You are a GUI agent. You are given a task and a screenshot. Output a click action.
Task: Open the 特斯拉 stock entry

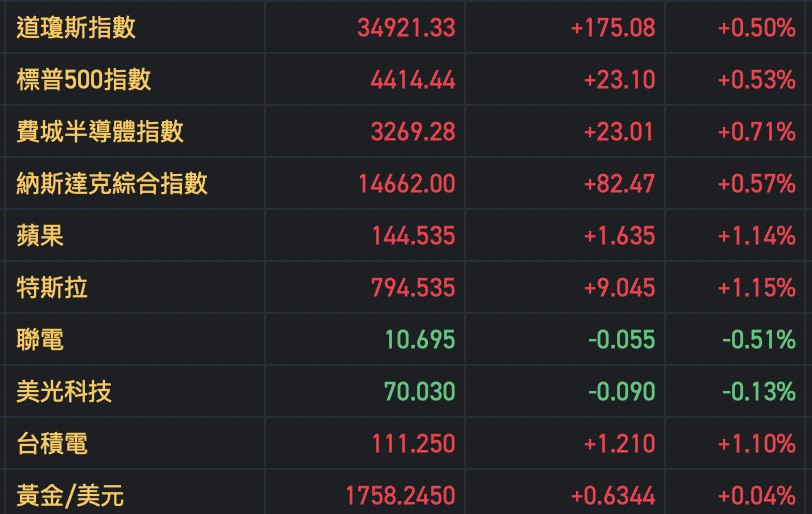pyautogui.click(x=52, y=288)
